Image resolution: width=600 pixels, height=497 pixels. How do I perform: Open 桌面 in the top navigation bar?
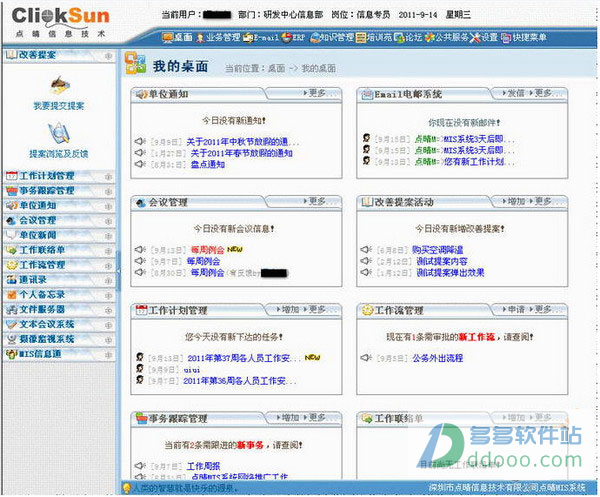(177, 37)
